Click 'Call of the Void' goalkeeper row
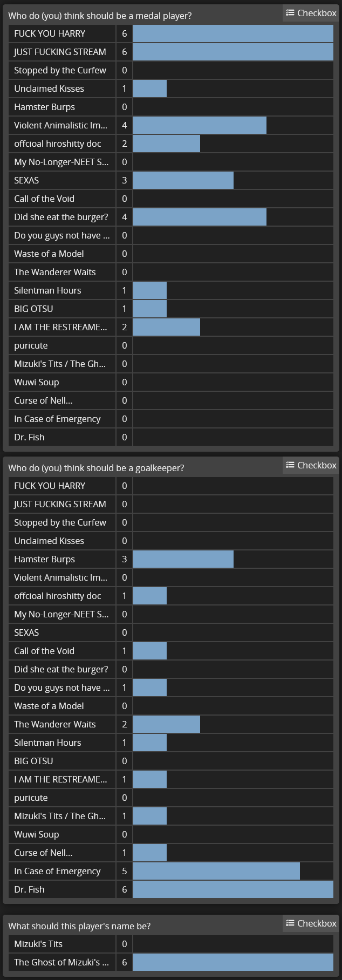The image size is (342, 980). click(171, 651)
